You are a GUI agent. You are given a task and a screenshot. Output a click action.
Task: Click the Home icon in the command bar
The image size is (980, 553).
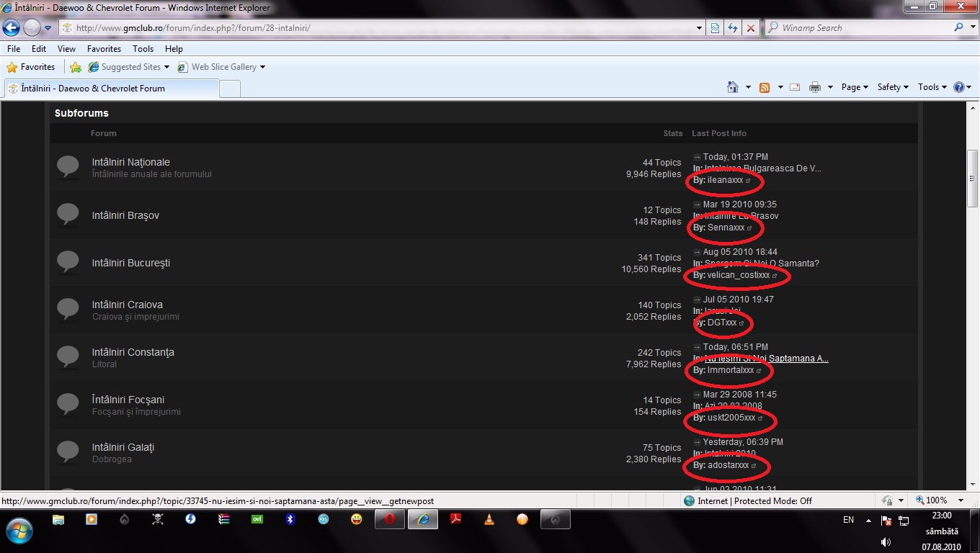[733, 87]
